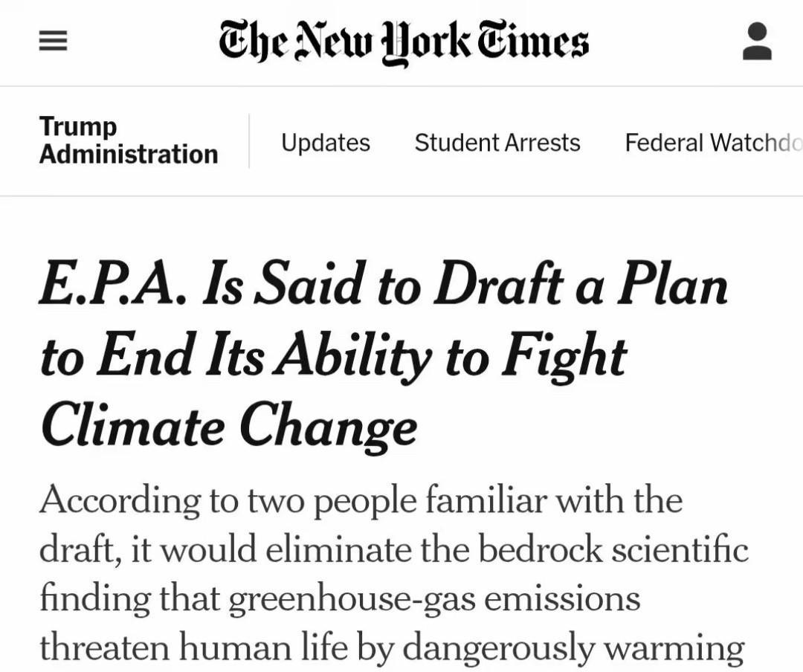The image size is (803, 672).
Task: Open the Trump Administration section
Action: tap(128, 140)
